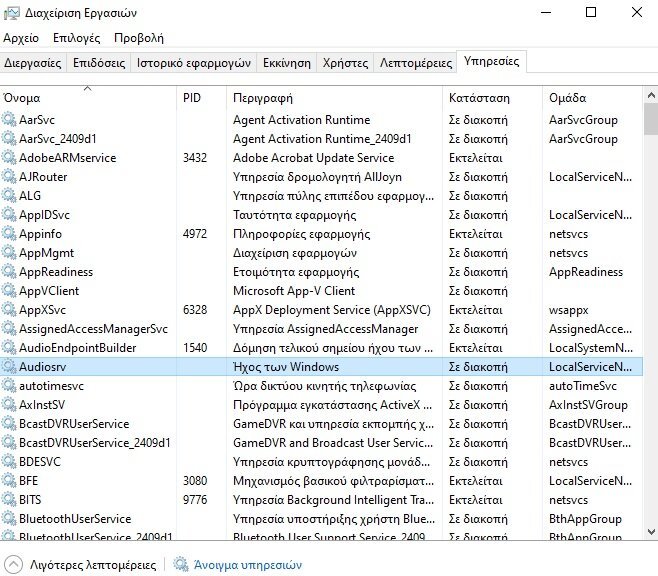This screenshot has width=658, height=576.
Task: Open the Αρχείο menu
Action: coord(21,38)
